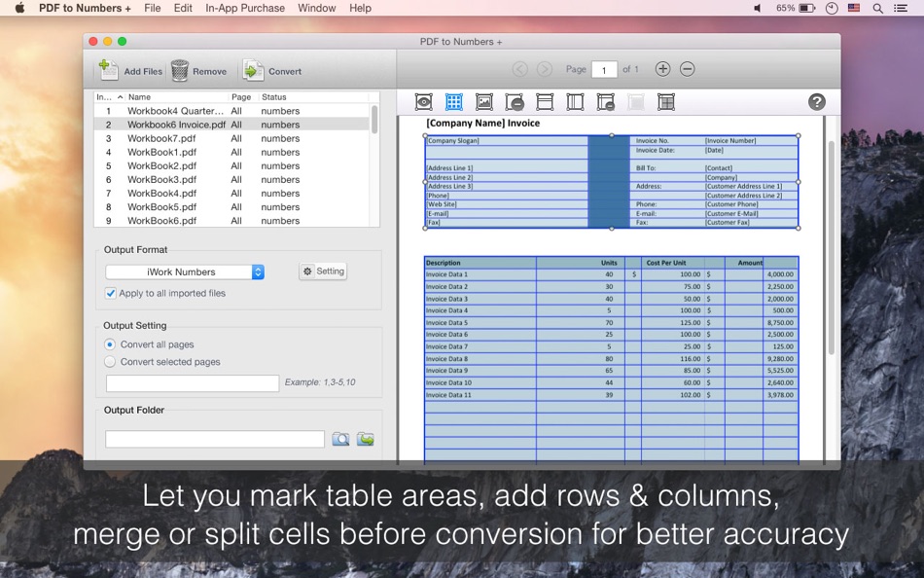Zoom in with the plus circle icon
This screenshot has height=578, width=924.
click(662, 69)
